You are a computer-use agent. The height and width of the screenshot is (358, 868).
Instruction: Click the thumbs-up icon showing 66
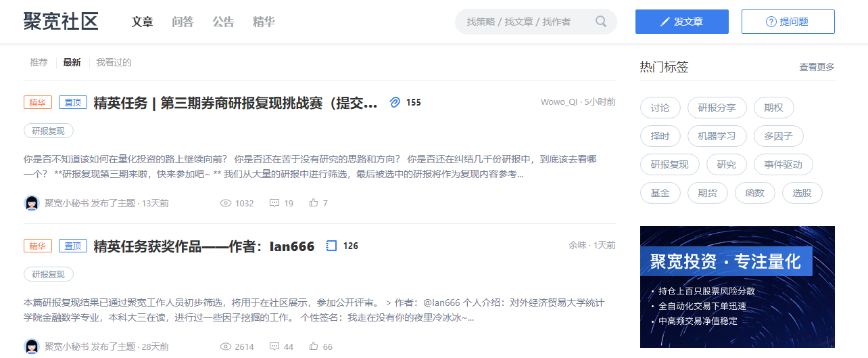(x=314, y=346)
